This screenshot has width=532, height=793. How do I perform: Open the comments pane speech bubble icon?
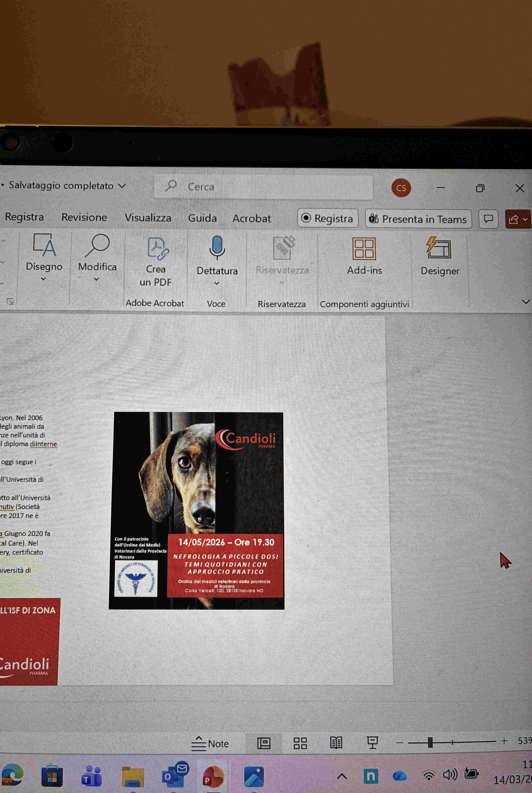488,219
